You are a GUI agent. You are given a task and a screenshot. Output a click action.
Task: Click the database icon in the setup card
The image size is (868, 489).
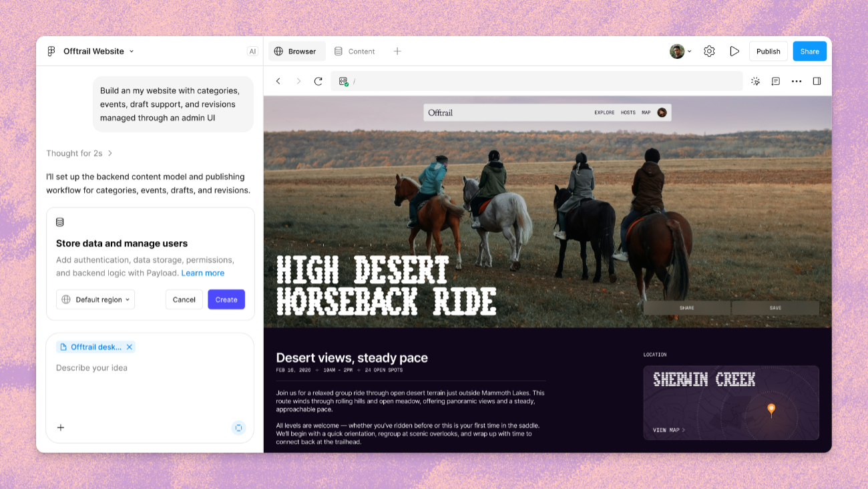(60, 222)
